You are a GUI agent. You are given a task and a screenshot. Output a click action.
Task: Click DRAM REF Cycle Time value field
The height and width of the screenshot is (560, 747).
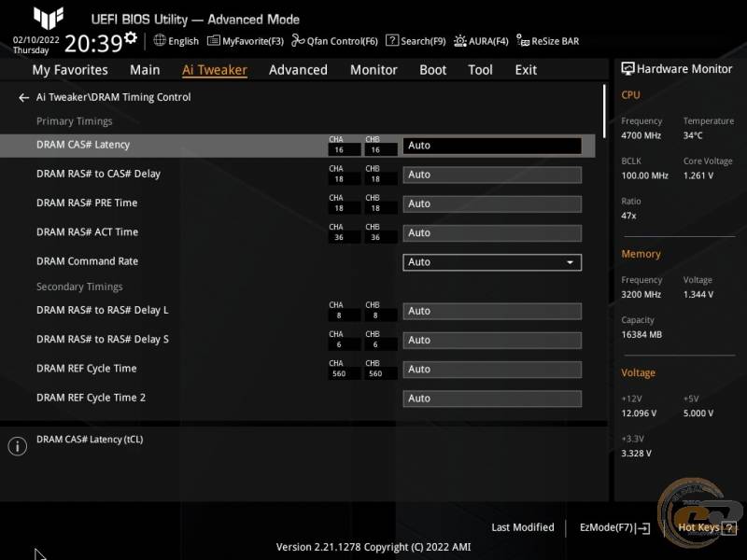(492, 369)
